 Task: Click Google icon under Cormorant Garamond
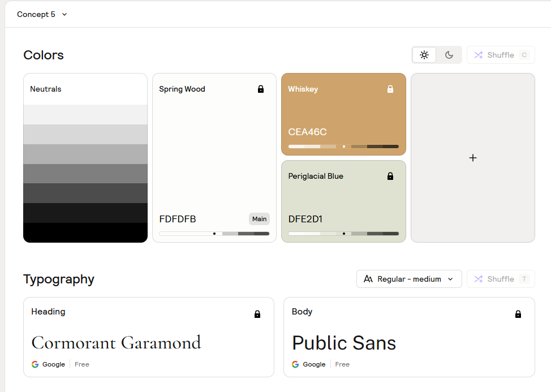click(35, 364)
